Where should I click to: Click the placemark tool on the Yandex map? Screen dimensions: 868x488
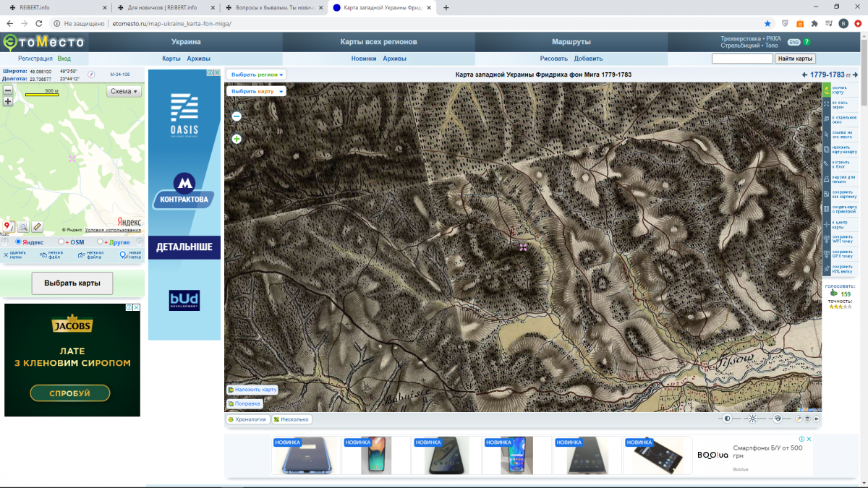point(9,227)
